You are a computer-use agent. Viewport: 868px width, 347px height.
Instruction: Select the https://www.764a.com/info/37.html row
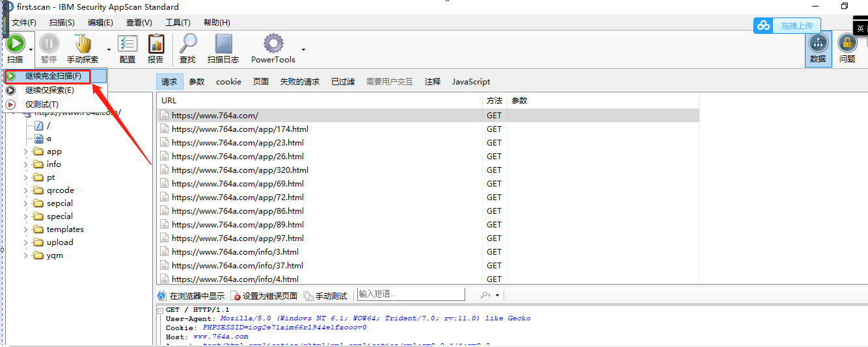[427, 266]
